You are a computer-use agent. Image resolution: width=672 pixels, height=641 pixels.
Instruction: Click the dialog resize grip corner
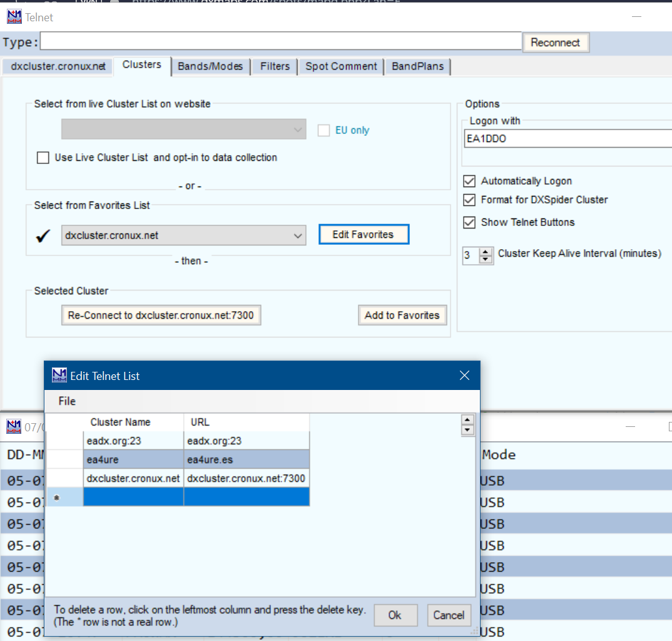pyautogui.click(x=474, y=631)
